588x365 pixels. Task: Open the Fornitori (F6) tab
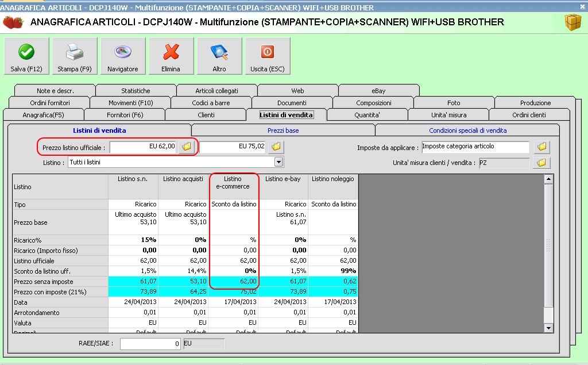[x=125, y=114]
